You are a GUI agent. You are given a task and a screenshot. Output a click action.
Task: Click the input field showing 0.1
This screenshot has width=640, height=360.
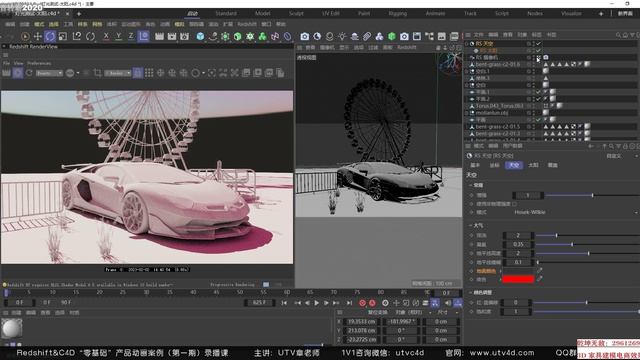click(518, 262)
